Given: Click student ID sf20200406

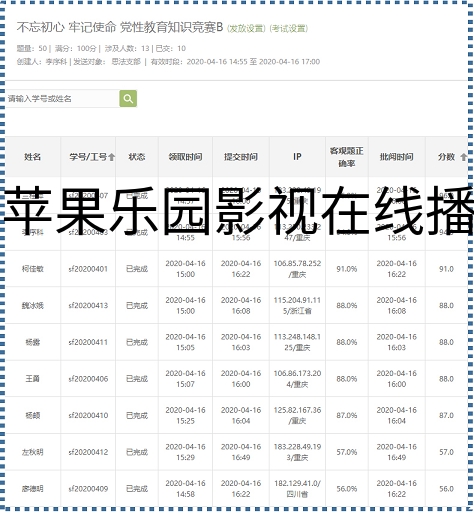Looking at the screenshot, I should pyautogui.click(x=88, y=379).
